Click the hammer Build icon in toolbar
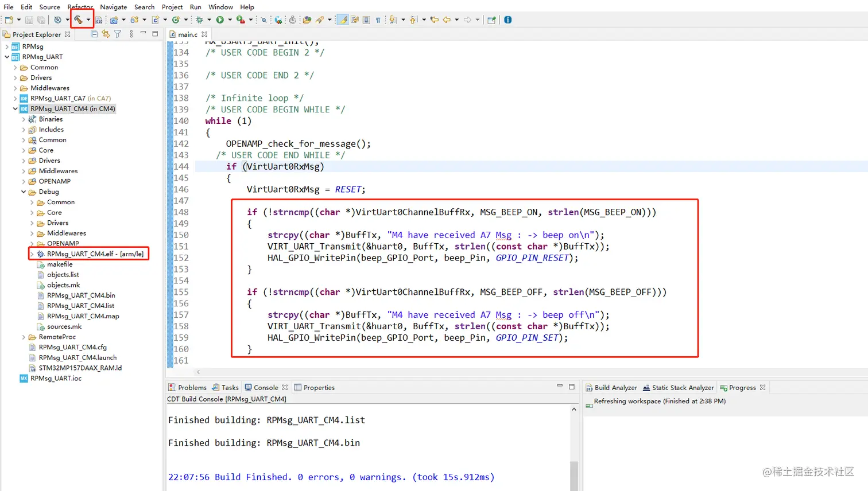The width and height of the screenshot is (868, 491). coord(78,20)
